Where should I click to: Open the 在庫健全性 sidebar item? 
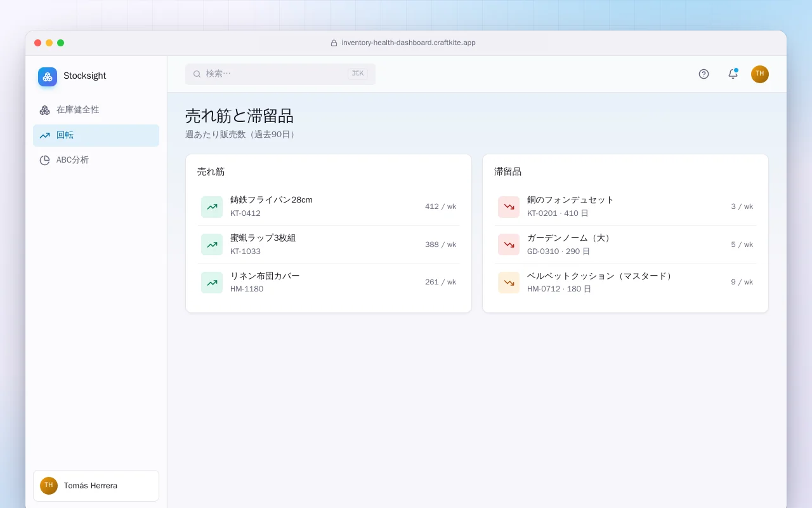(x=96, y=110)
